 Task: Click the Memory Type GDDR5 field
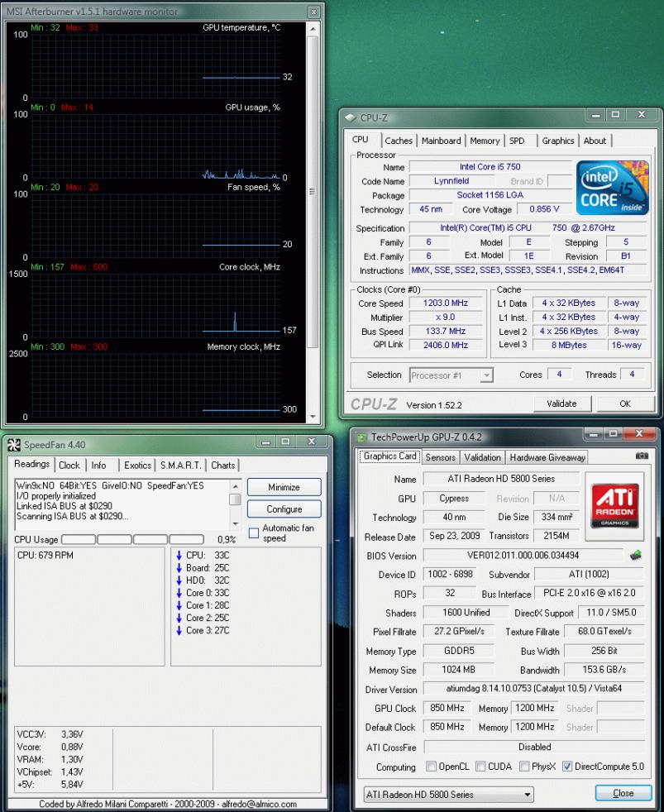pos(458,651)
